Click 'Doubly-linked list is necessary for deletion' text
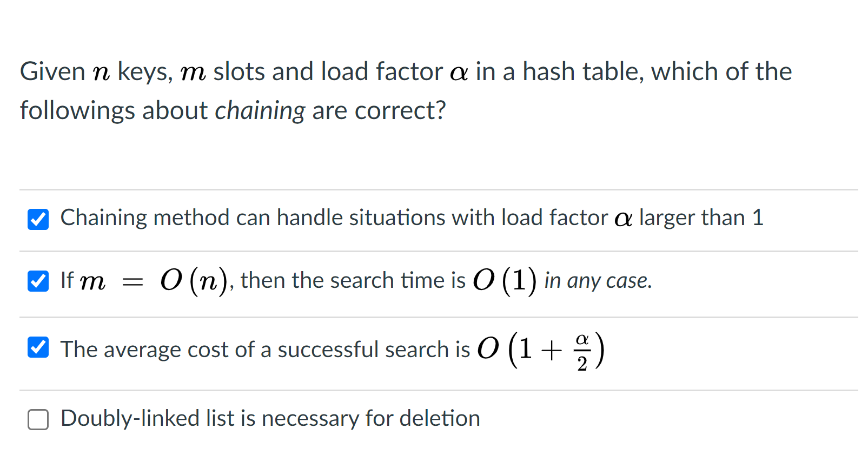Screen dimensions: 868x461 tap(269, 418)
